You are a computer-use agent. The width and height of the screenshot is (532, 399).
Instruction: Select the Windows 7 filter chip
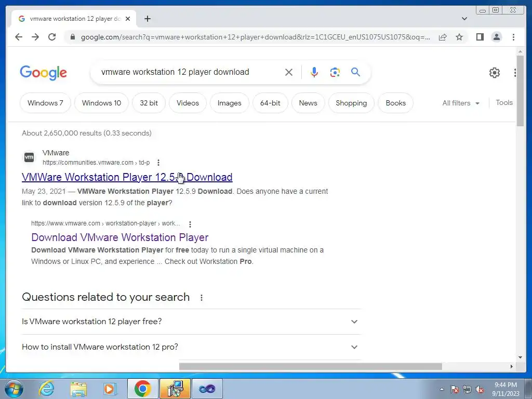click(45, 103)
